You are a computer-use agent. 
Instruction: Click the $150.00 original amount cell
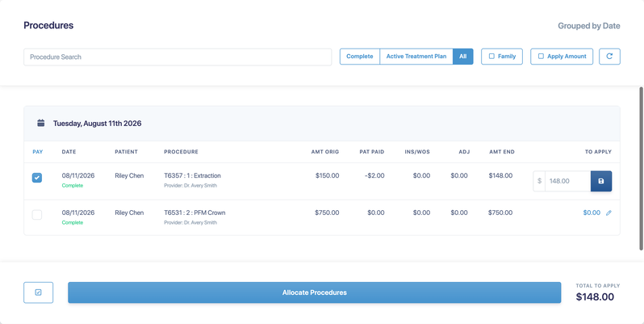pyautogui.click(x=328, y=175)
